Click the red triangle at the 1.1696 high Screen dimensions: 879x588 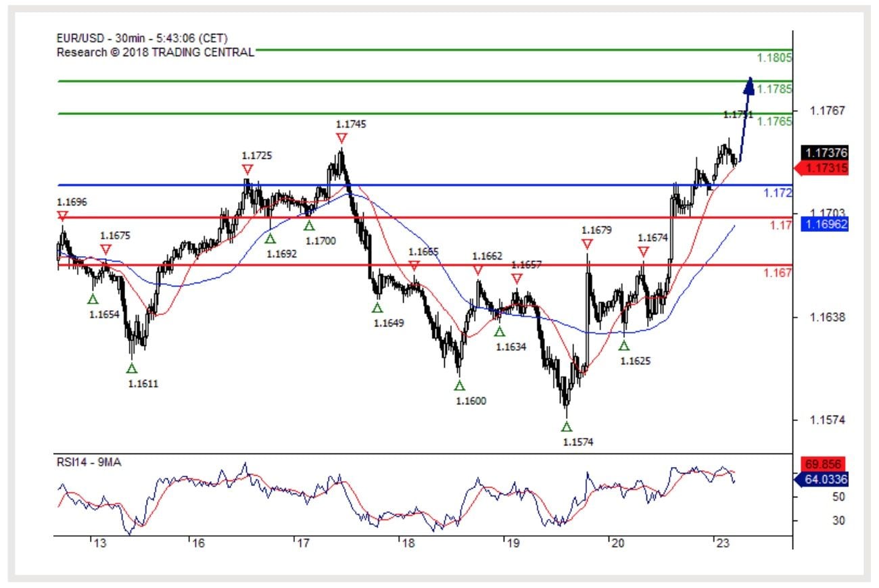pos(62,216)
